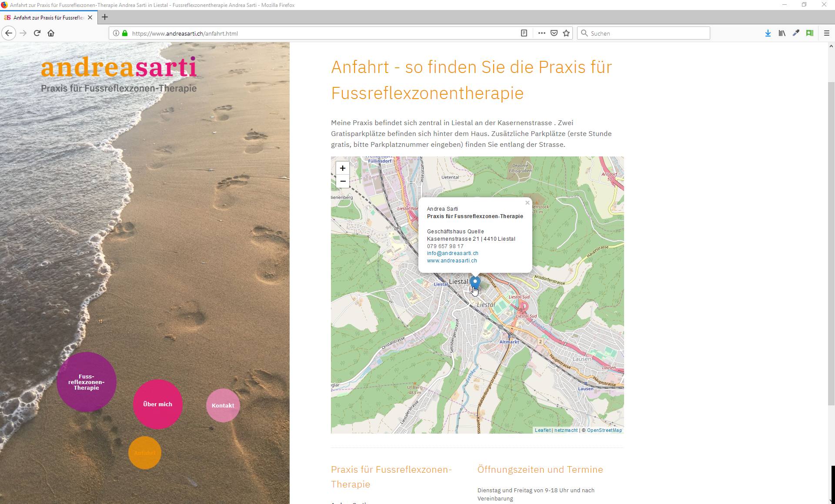Open the Firefox library icon
Screen dimensions: 835x504
(782, 33)
